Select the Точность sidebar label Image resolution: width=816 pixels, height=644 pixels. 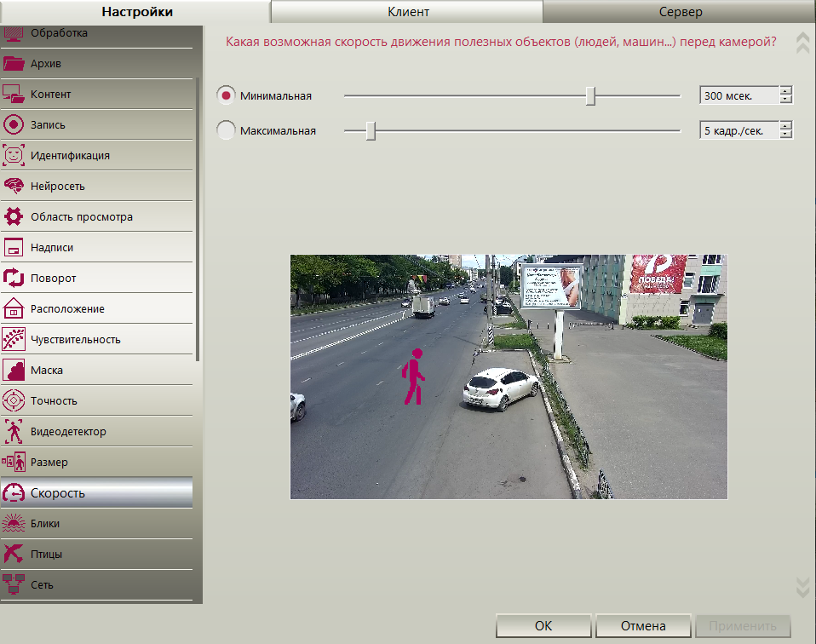tap(55, 401)
